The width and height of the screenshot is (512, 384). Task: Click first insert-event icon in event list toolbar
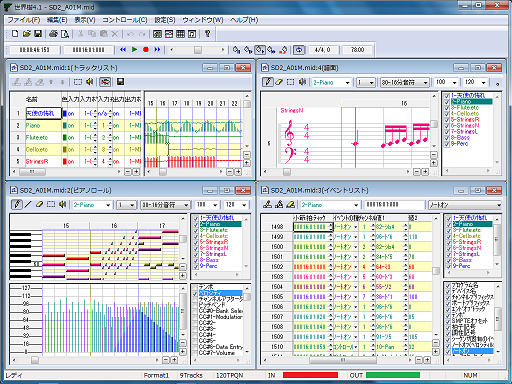pos(267,204)
